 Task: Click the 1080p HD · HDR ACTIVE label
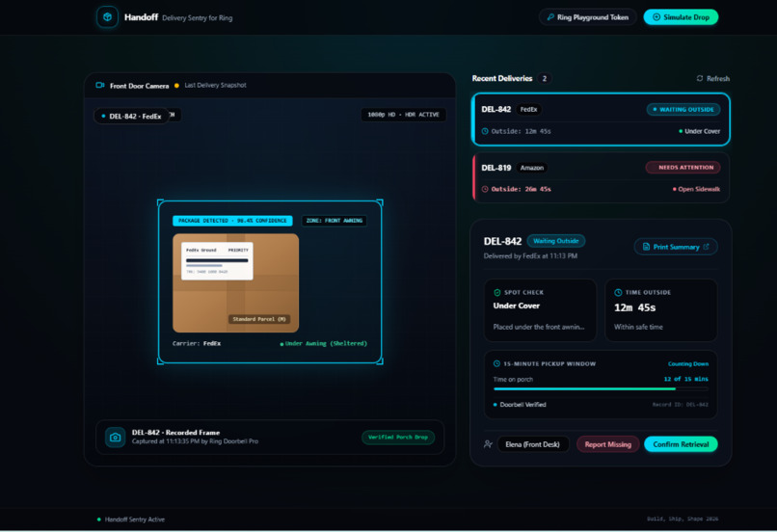coord(403,115)
